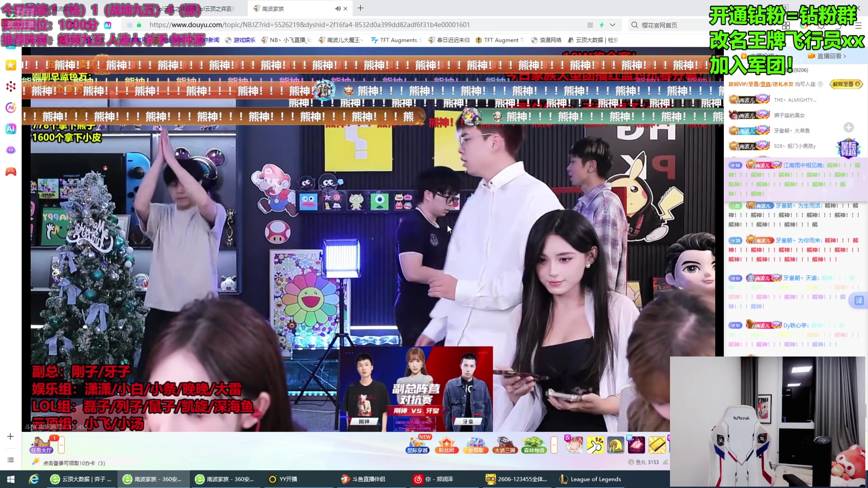868x488 pixels.
Task: Click the 去领取 treasure chest icon
Action: coord(476,445)
